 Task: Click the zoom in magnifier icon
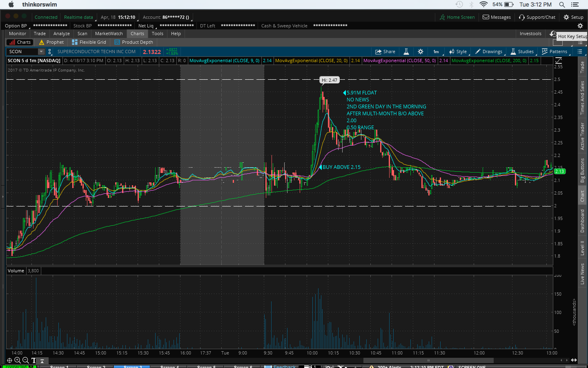[x=18, y=360]
